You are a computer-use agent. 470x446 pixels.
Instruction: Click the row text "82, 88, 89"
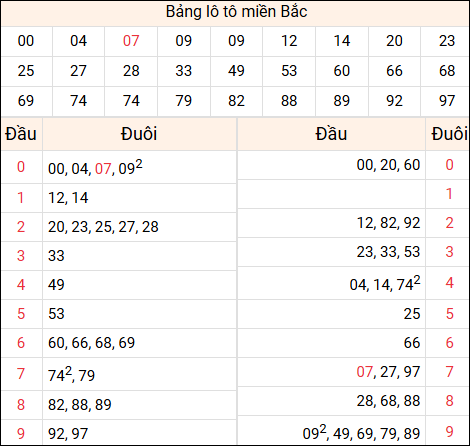80,405
